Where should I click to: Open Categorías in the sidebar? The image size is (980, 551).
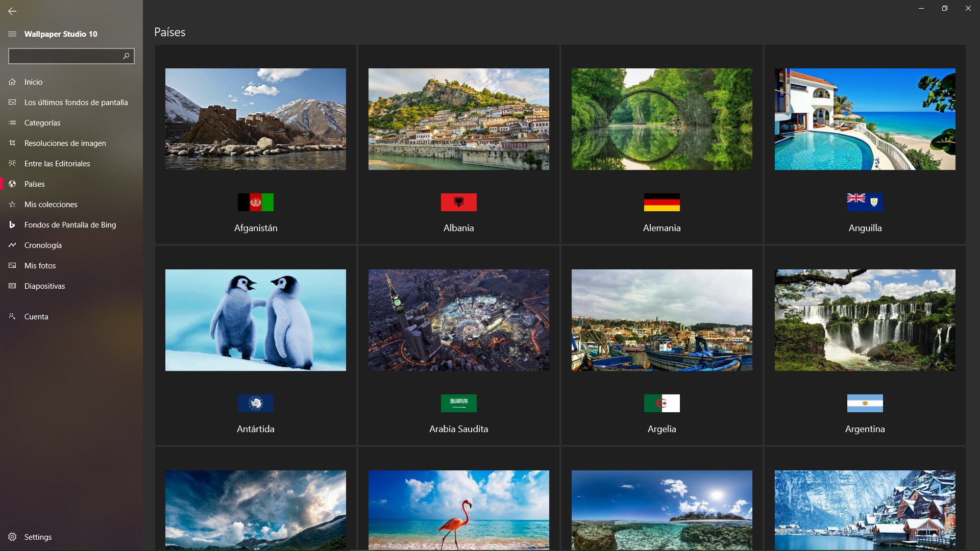point(42,122)
